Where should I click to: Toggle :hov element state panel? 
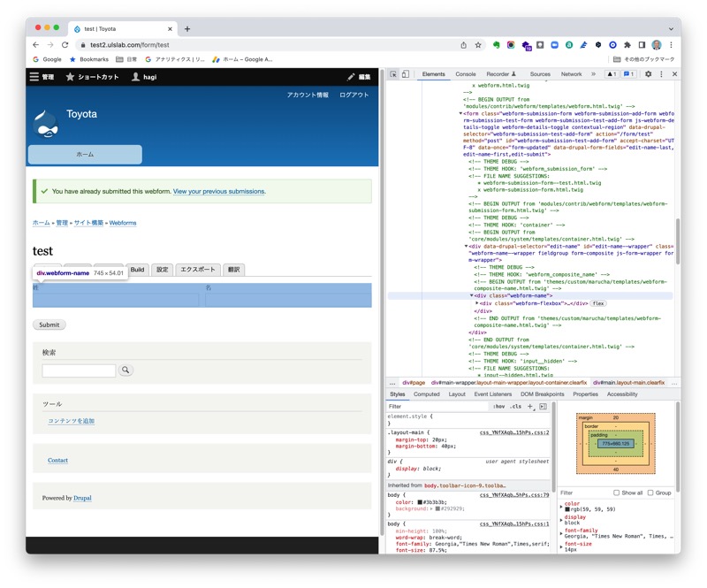pos(498,406)
